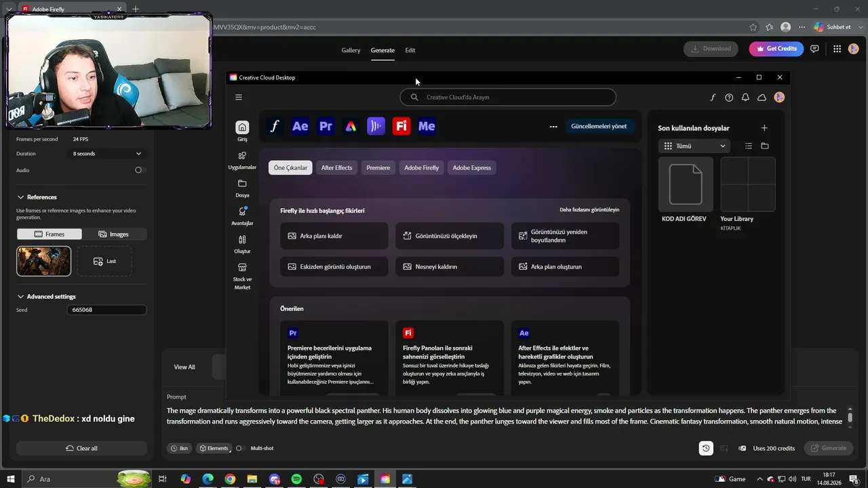Open the prompt history clock icon
The image size is (868, 488).
[706, 448]
